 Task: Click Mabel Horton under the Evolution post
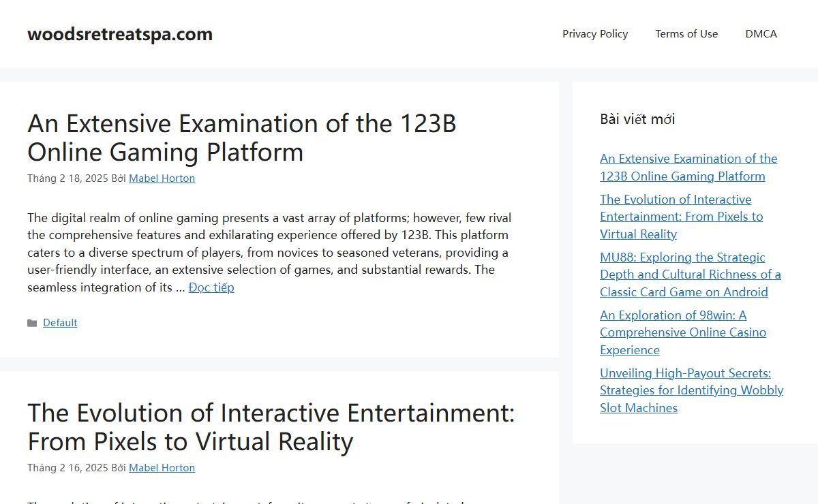click(x=162, y=468)
